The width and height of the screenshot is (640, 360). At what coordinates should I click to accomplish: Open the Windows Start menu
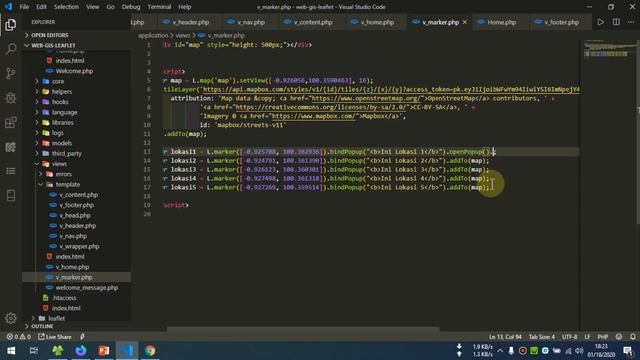11,351
